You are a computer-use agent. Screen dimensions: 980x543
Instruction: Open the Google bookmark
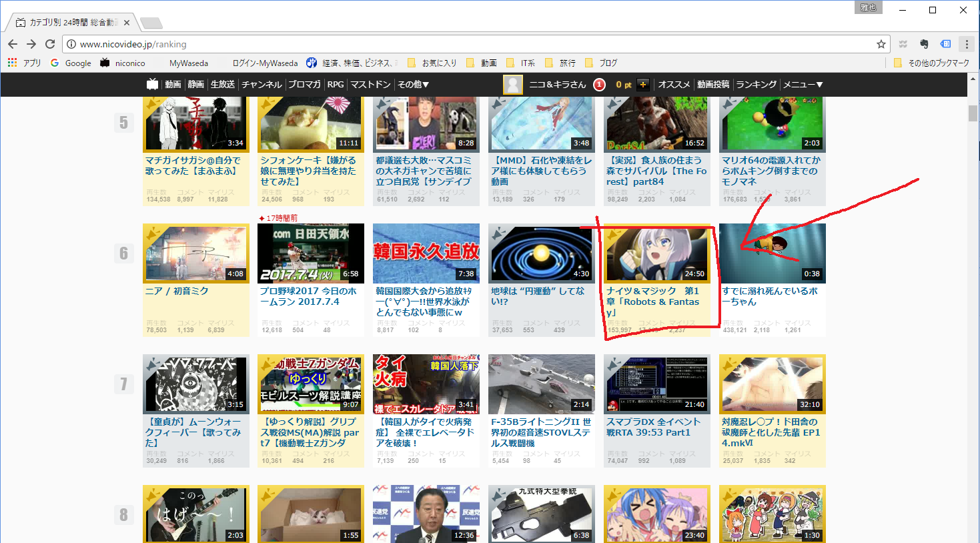tap(71, 63)
